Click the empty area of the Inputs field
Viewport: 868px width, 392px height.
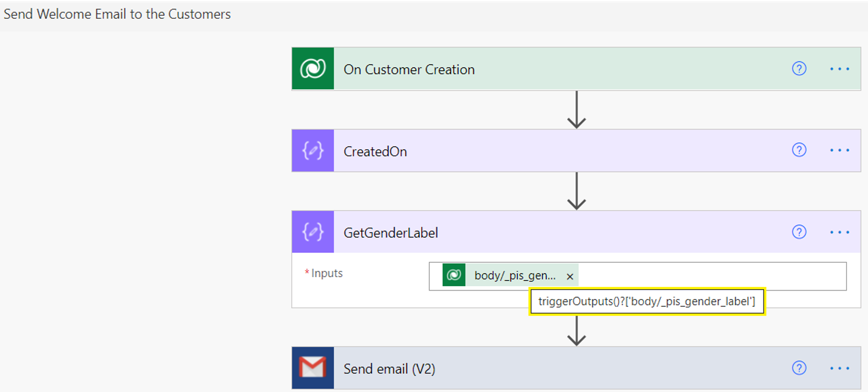[711, 277]
